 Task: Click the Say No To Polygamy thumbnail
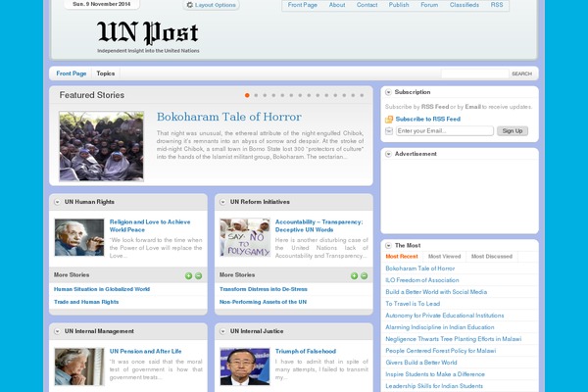coord(245,237)
